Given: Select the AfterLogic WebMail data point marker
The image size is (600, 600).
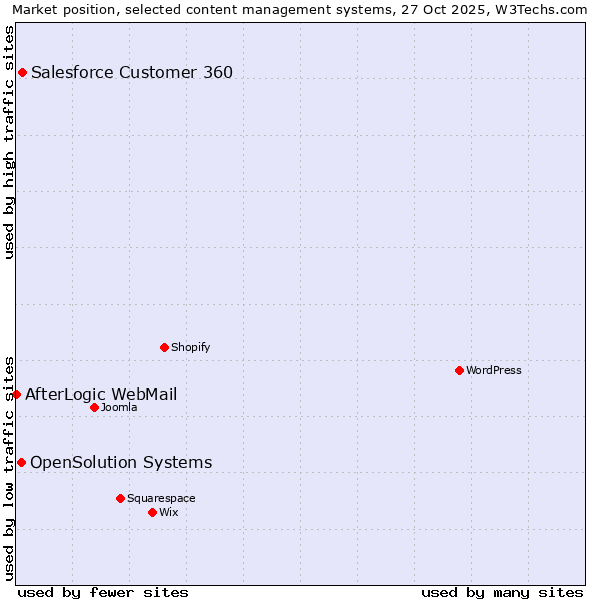Looking at the screenshot, I should (16, 394).
